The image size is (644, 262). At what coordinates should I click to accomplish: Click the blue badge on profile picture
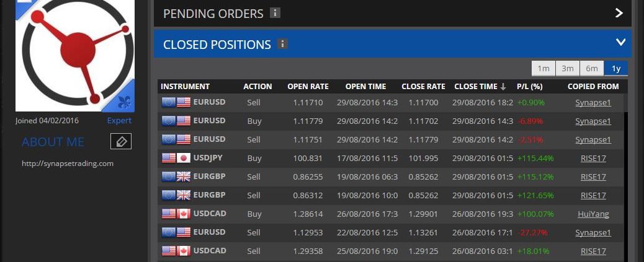(x=123, y=99)
